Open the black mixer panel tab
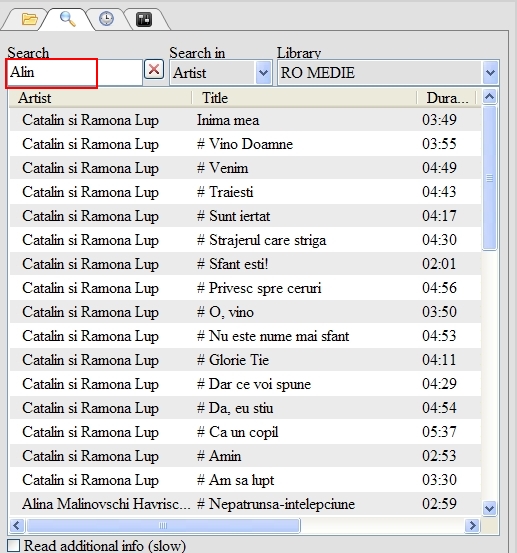 point(144,19)
